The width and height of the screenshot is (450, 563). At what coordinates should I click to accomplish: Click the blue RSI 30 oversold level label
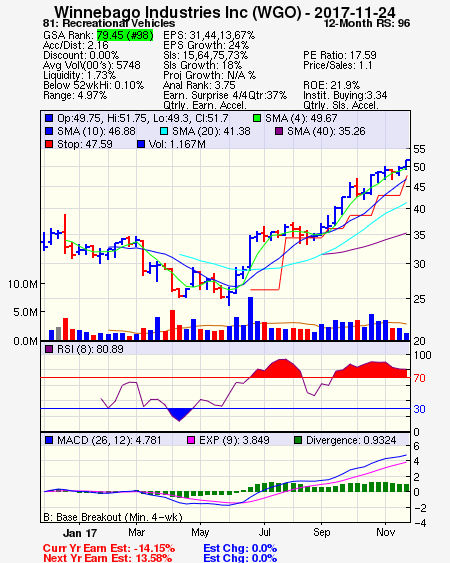(419, 409)
